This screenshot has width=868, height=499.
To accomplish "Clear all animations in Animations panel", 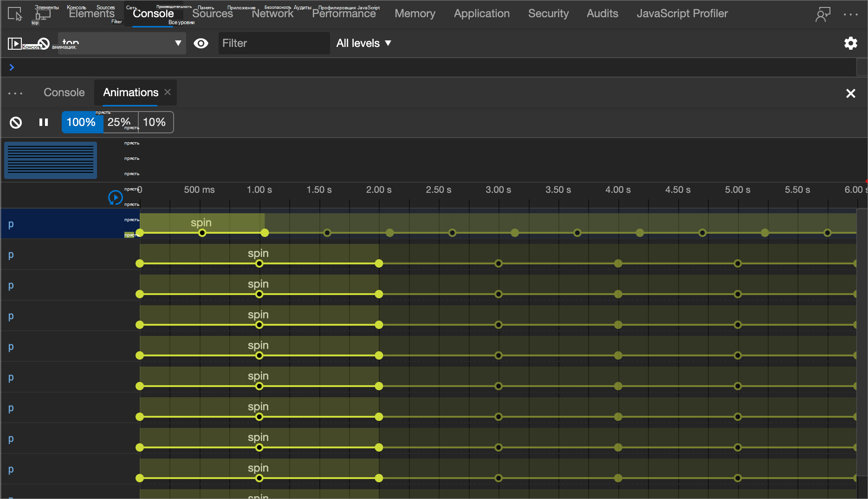I will (16, 123).
